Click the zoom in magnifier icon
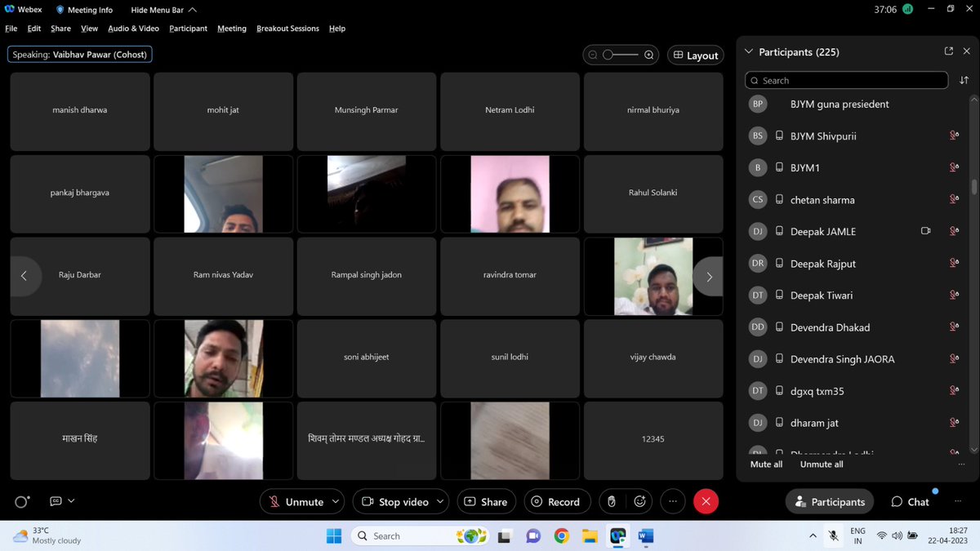This screenshot has height=551, width=980. (x=649, y=55)
